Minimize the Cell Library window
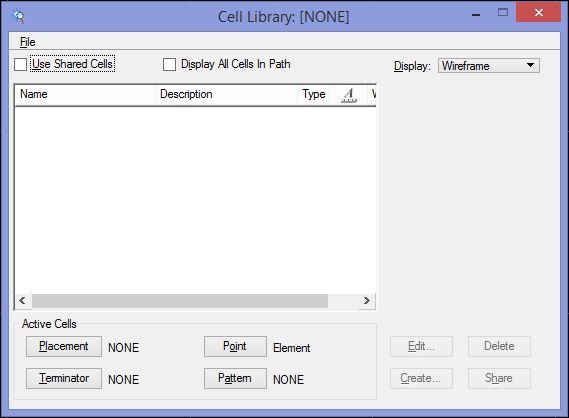 [476, 15]
